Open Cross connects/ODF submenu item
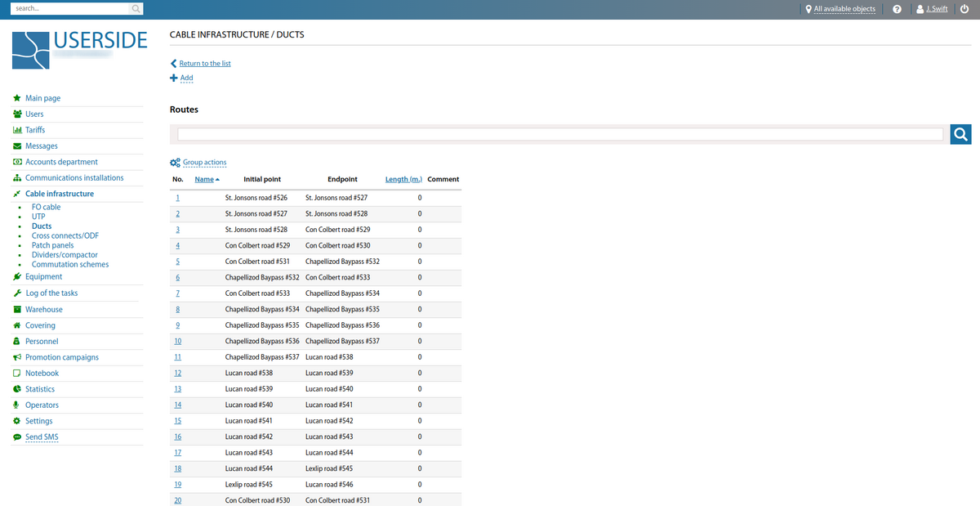The height and width of the screenshot is (506, 980). [64, 235]
